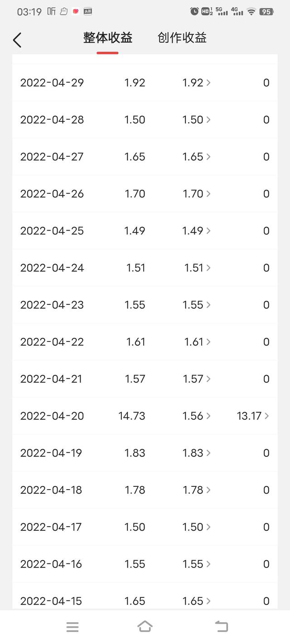Open the 创作收益 tab

coord(182,38)
